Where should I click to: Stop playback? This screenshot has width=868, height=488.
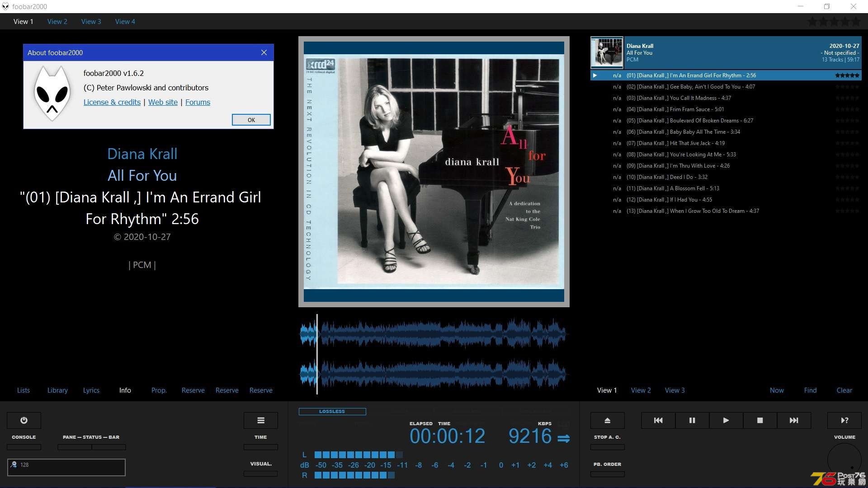(x=760, y=420)
